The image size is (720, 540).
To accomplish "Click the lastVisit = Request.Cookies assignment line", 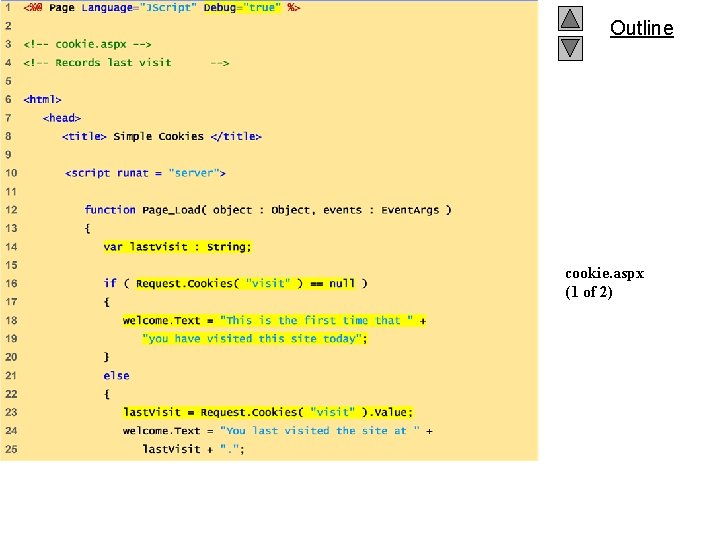I will pyautogui.click(x=268, y=412).
